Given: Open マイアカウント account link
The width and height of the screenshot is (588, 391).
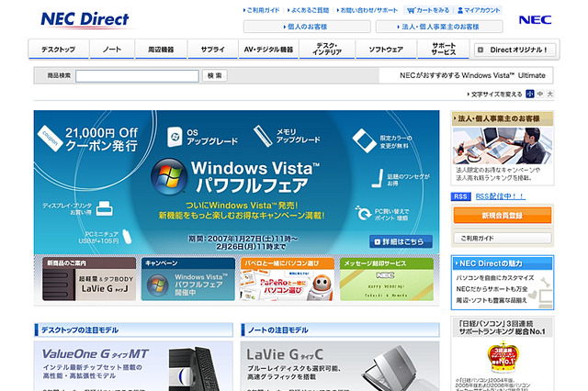Looking at the screenshot, I should [479, 10].
